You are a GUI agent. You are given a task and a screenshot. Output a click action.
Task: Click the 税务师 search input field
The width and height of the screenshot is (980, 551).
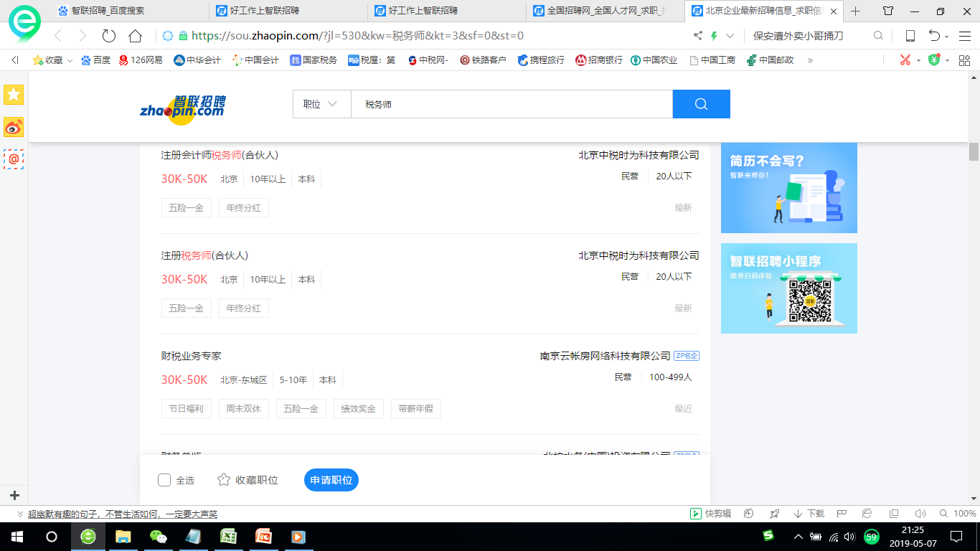click(511, 104)
